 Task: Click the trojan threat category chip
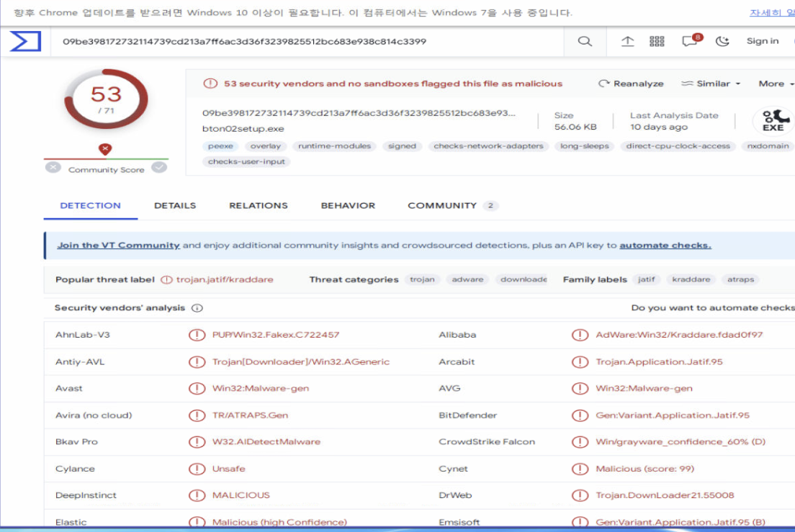point(422,279)
